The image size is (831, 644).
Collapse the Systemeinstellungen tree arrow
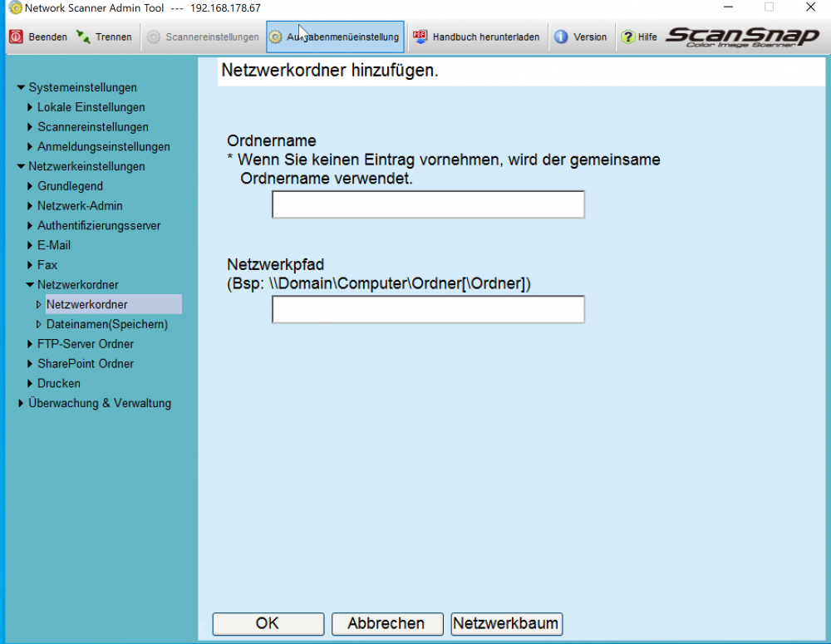tap(21, 87)
